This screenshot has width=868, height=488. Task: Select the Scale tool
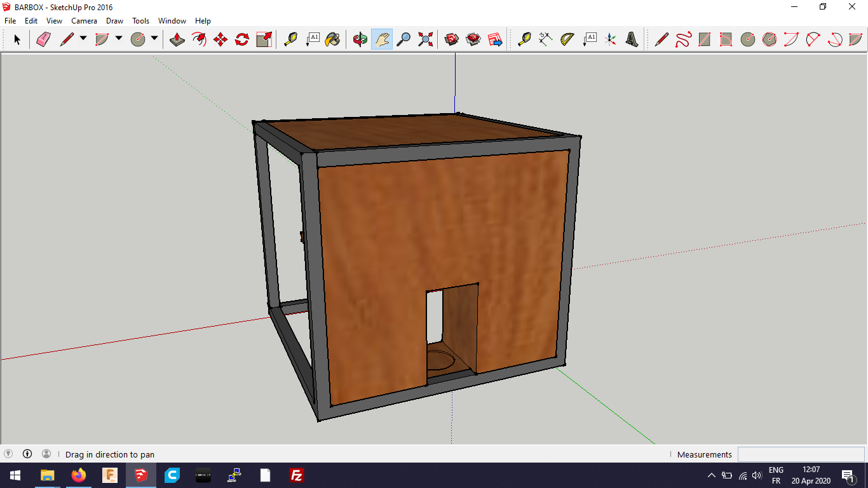[264, 39]
